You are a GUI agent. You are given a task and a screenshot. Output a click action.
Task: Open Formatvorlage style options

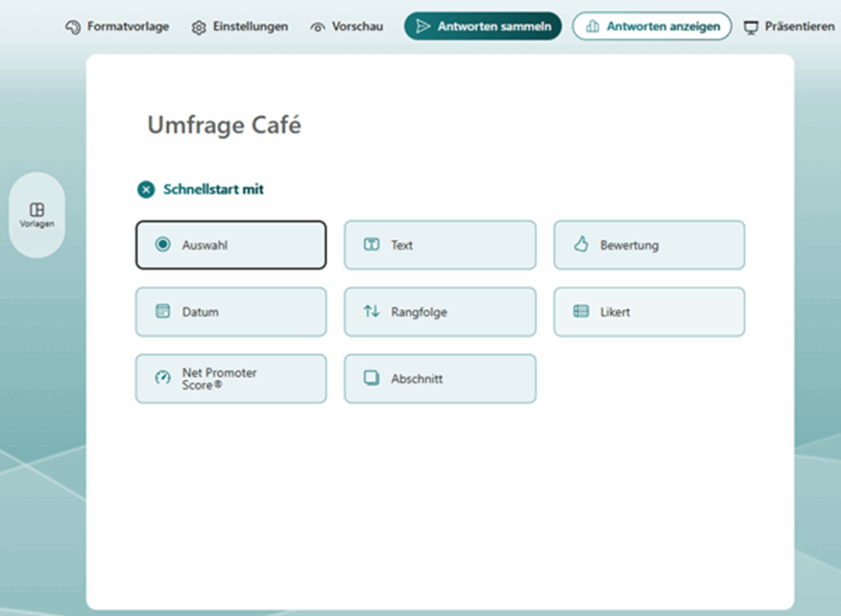117,26
